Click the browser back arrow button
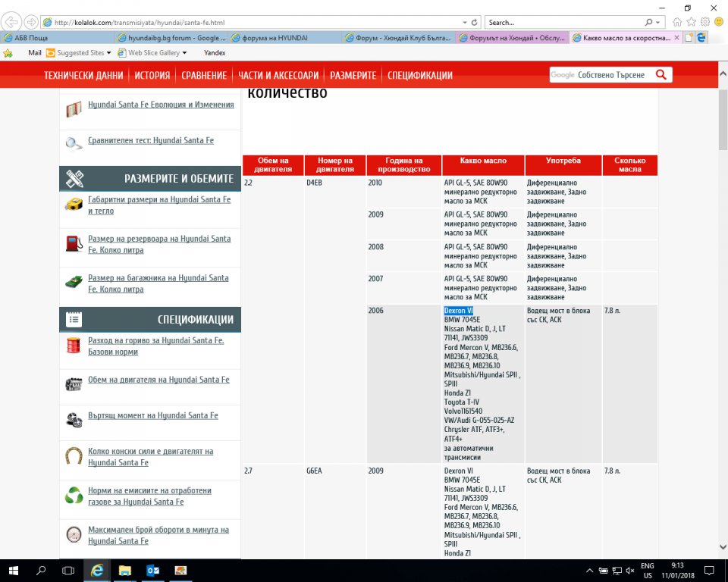The width and height of the screenshot is (728, 582). click(x=12, y=22)
